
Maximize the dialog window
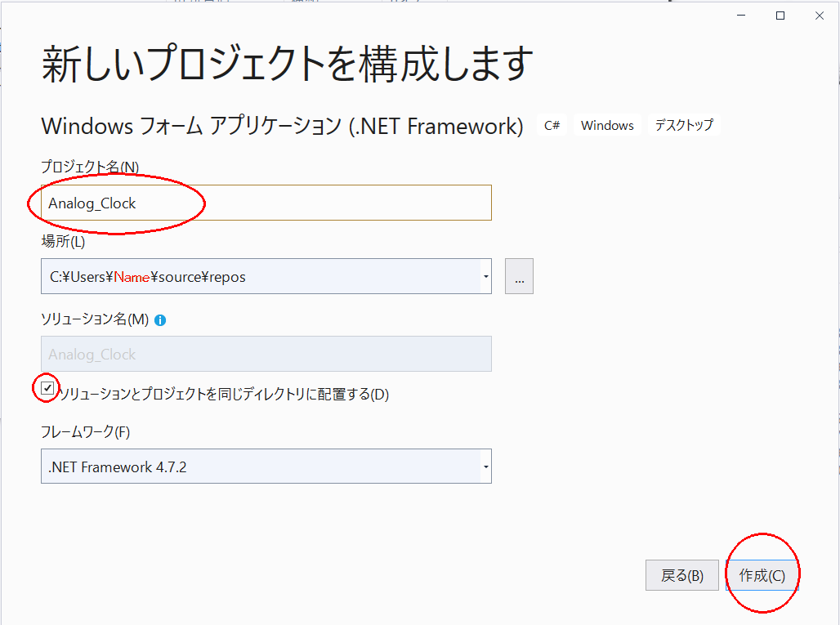pyautogui.click(x=780, y=16)
